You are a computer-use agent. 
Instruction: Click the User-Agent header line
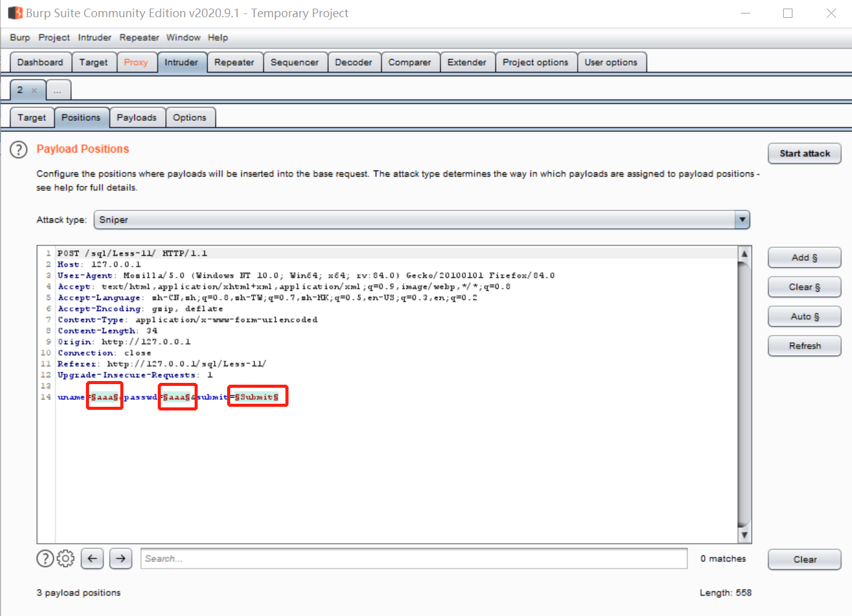tap(306, 275)
